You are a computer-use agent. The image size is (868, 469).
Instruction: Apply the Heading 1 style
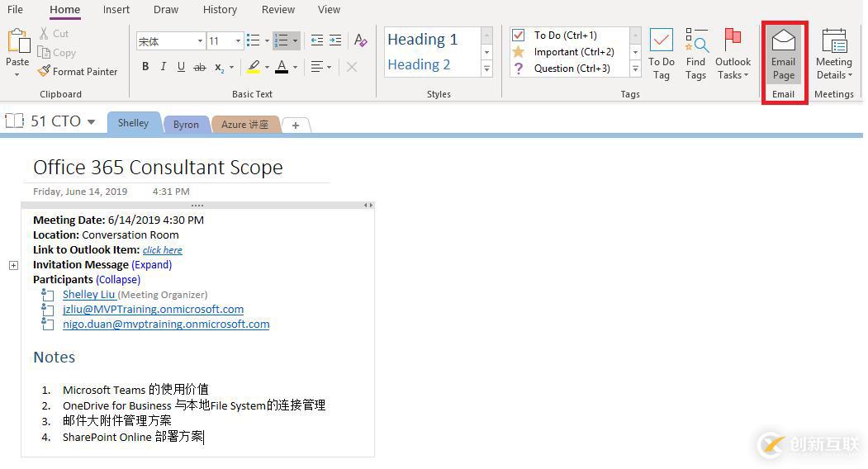tap(423, 40)
